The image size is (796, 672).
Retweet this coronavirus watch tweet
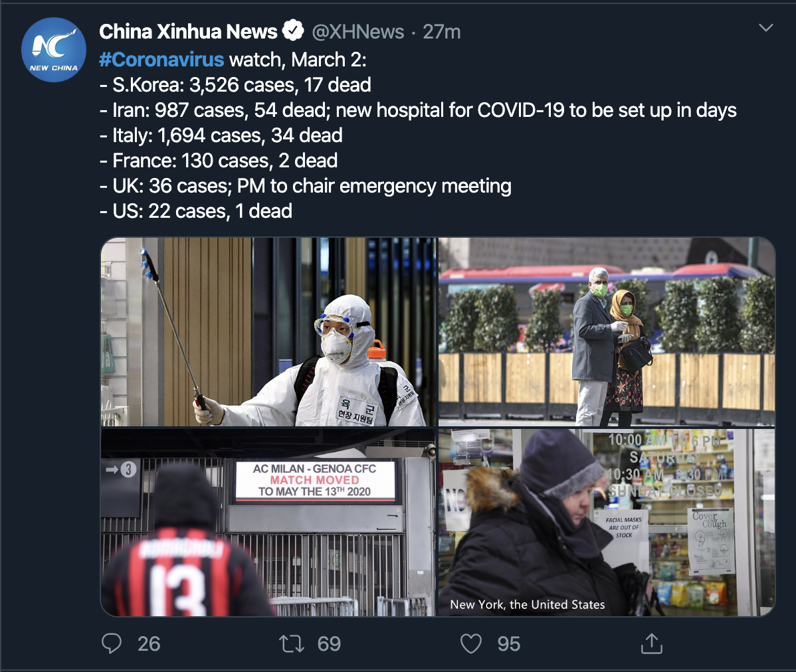point(292,644)
